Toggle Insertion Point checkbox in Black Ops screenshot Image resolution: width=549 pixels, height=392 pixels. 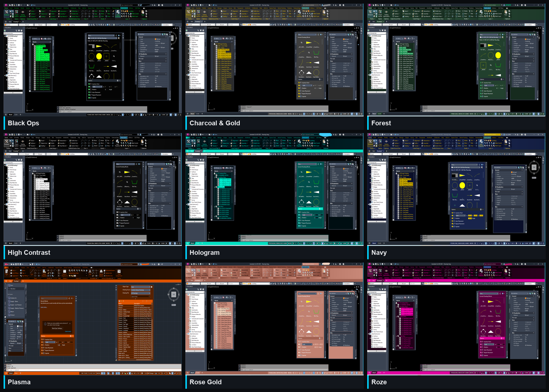[x=90, y=84]
